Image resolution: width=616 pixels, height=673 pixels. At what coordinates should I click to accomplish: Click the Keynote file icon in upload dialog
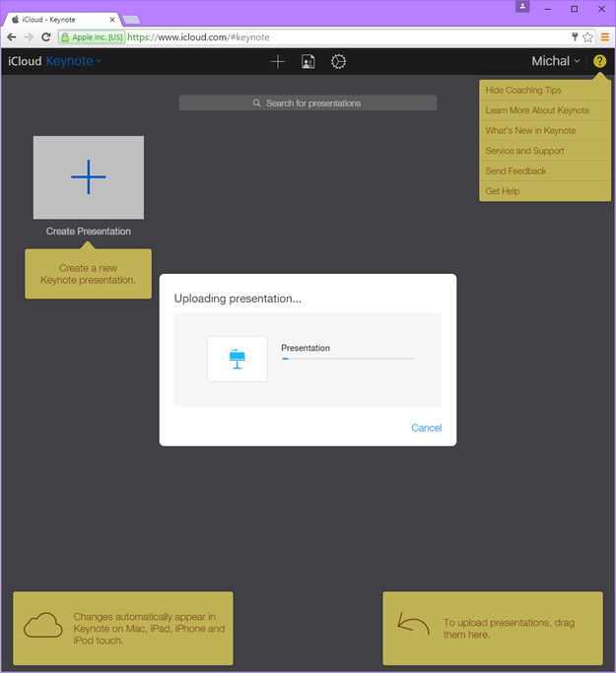(238, 359)
